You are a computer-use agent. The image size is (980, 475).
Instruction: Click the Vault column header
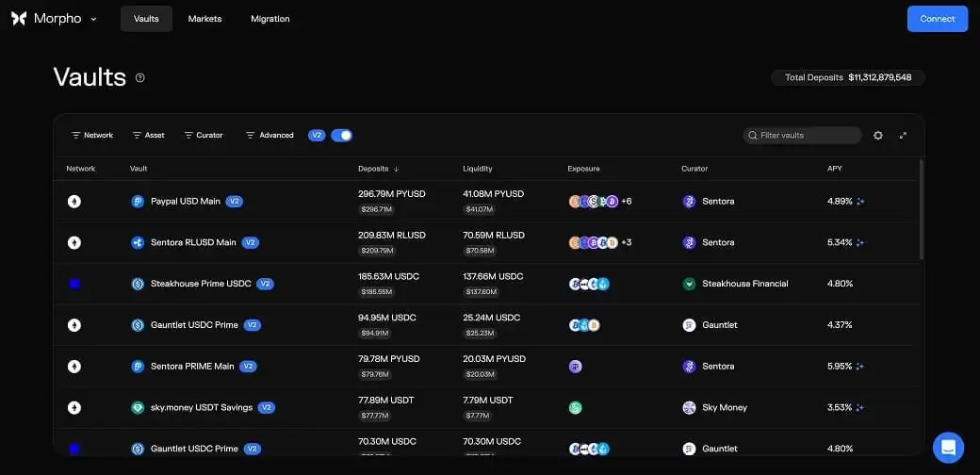139,169
